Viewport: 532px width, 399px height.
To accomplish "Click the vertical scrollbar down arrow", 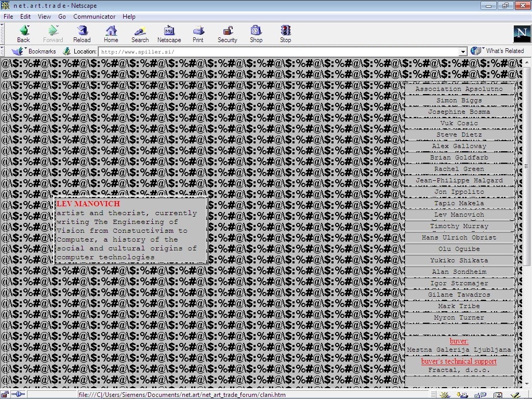I will click(526, 384).
